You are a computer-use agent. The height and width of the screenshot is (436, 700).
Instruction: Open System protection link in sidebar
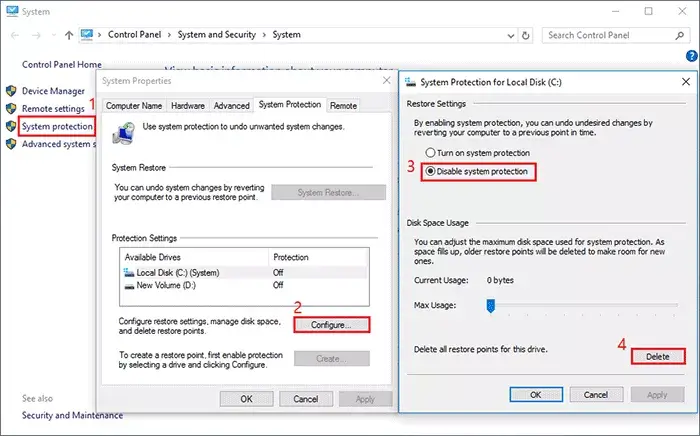57,126
